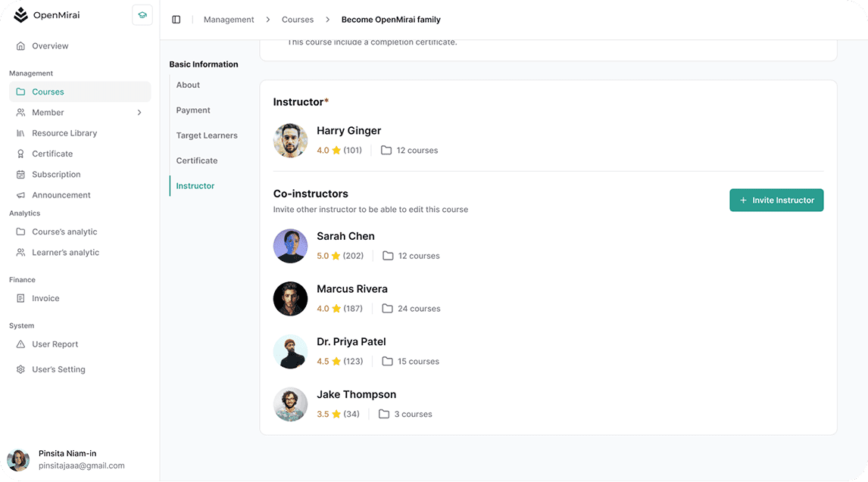The image size is (868, 482).
Task: Click Sarah Chen's avatar
Action: 290,246
